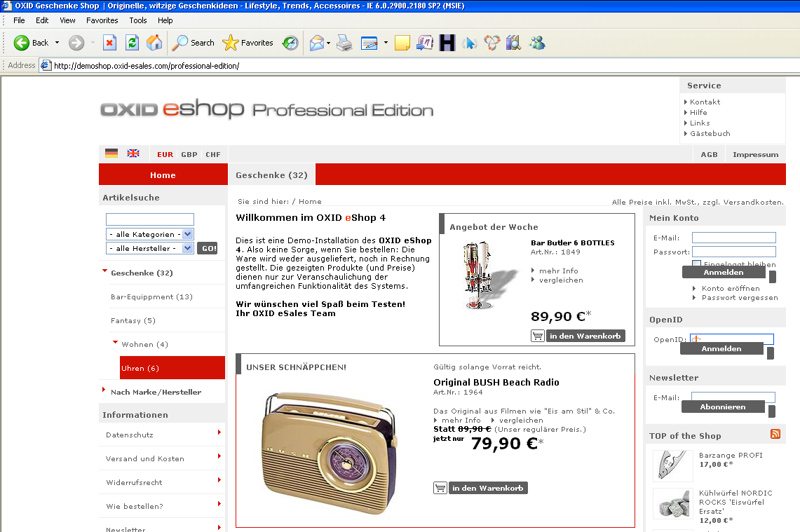Open the RSS feed icon
Screen dimensions: 800x532
[x=775, y=435]
